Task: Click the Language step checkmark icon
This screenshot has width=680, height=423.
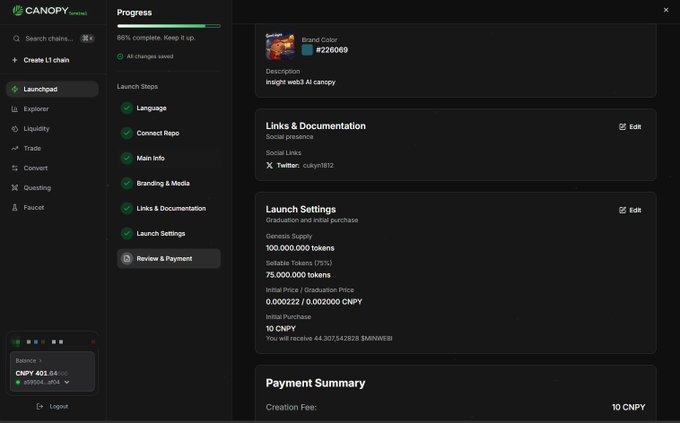Action: (x=127, y=108)
